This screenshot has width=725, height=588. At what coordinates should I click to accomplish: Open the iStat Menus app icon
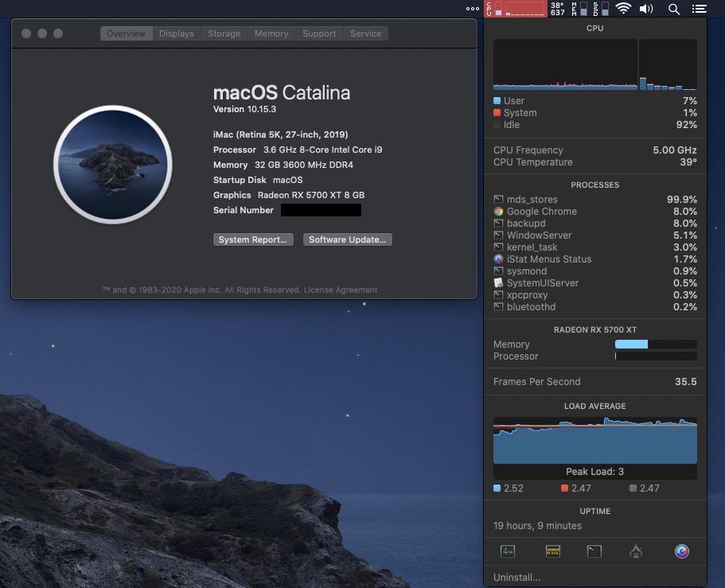click(x=681, y=551)
